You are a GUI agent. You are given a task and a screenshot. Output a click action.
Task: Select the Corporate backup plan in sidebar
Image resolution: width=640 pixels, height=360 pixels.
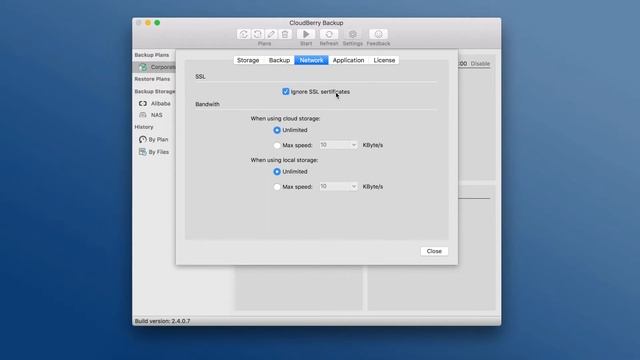pyautogui.click(x=155, y=67)
